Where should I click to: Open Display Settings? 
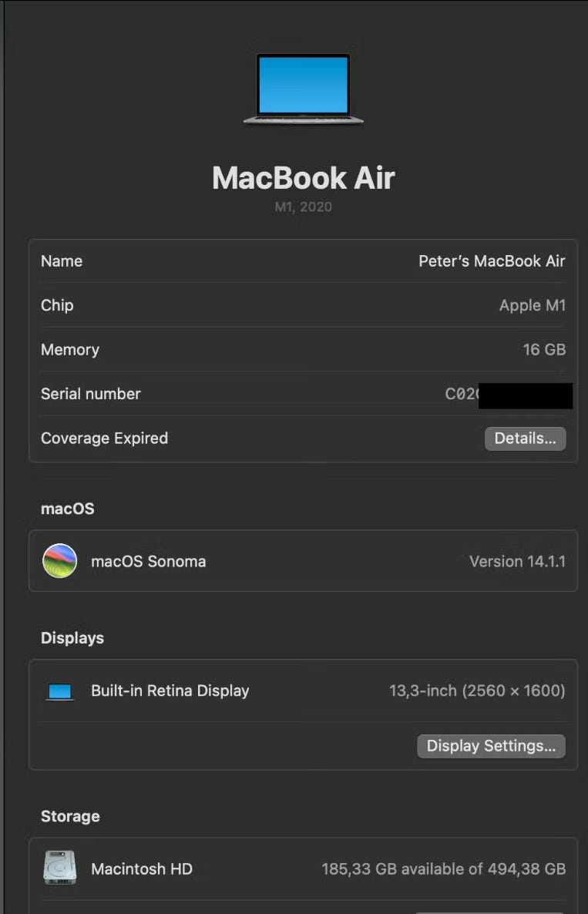pos(491,746)
